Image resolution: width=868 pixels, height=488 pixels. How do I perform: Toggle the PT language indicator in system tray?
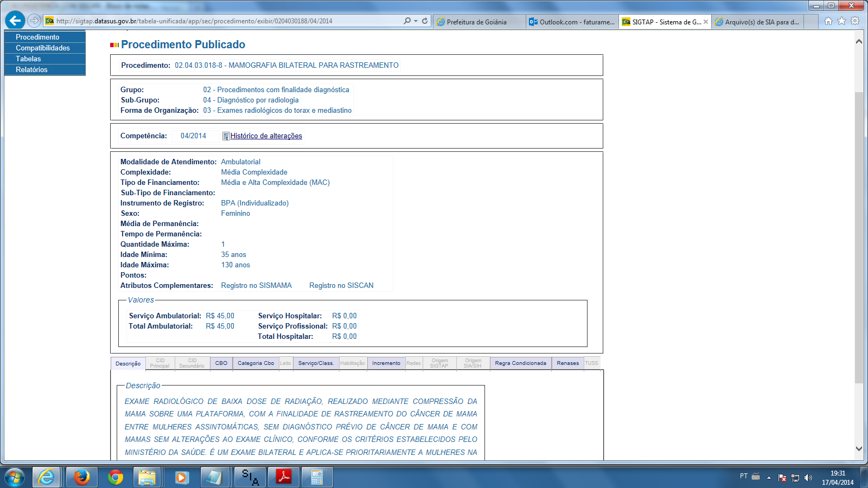pyautogui.click(x=744, y=477)
